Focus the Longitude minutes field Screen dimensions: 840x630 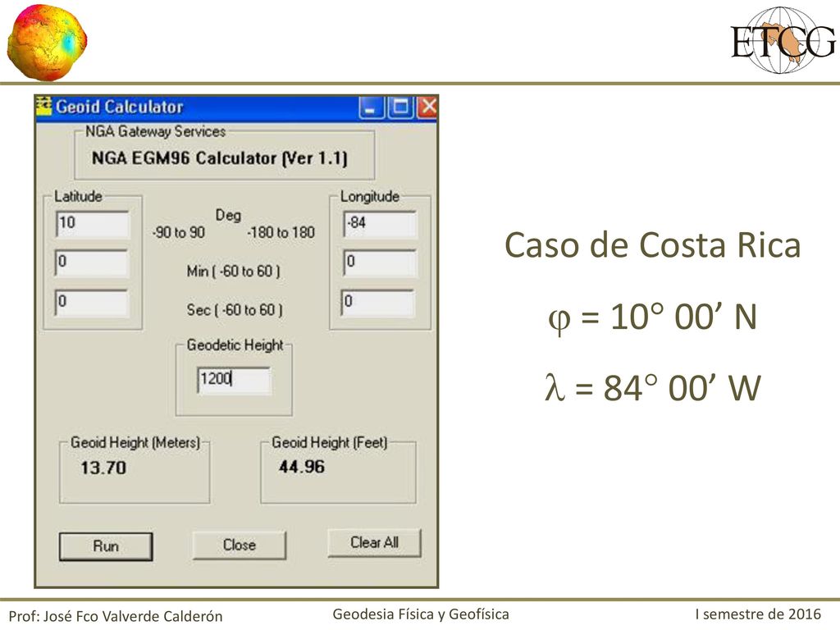(x=379, y=263)
